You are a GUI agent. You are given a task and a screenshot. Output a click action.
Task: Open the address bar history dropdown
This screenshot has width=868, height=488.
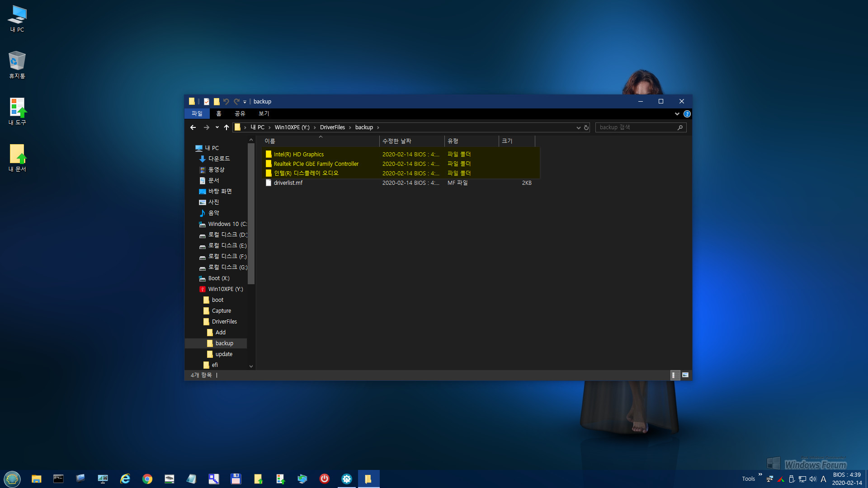[x=578, y=128]
